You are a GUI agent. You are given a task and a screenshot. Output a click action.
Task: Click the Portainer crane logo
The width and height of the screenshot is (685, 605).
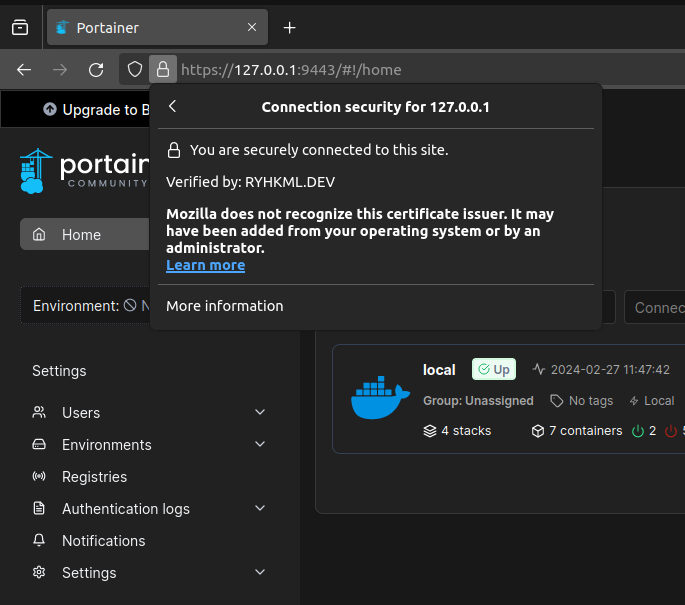point(36,170)
